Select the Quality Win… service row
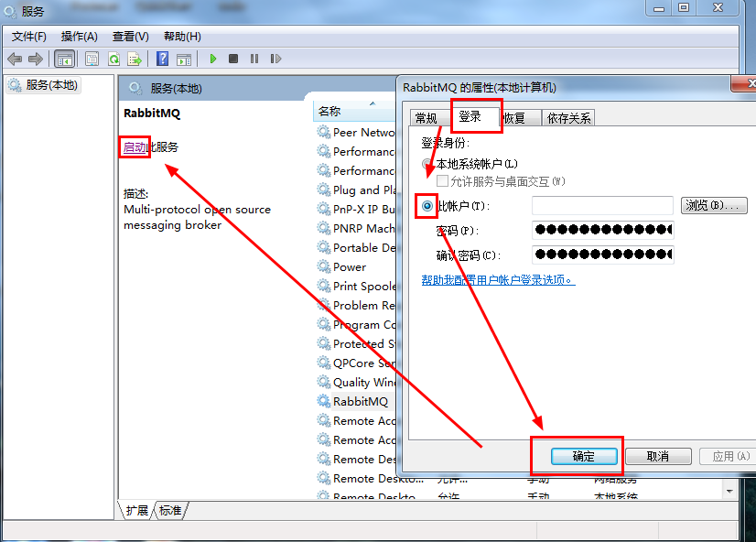 pyautogui.click(x=356, y=383)
